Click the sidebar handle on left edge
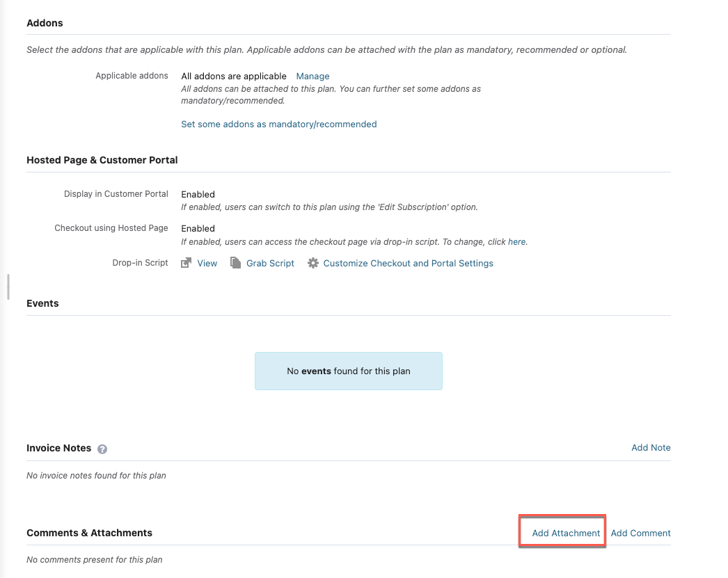 [8, 287]
